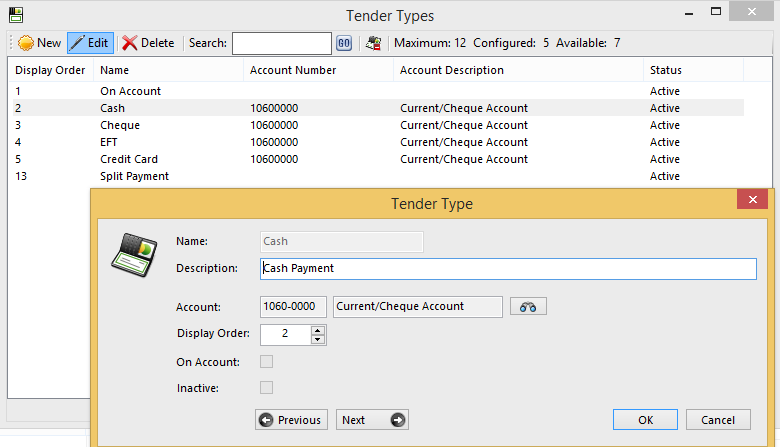
Task: Sort by the Display Order column header
Action: (x=50, y=71)
